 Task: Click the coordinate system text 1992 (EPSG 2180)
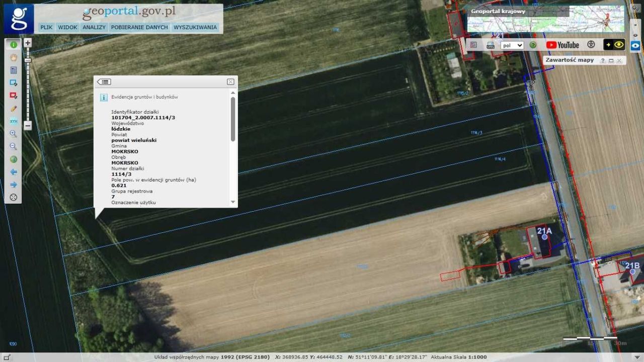pos(245,357)
